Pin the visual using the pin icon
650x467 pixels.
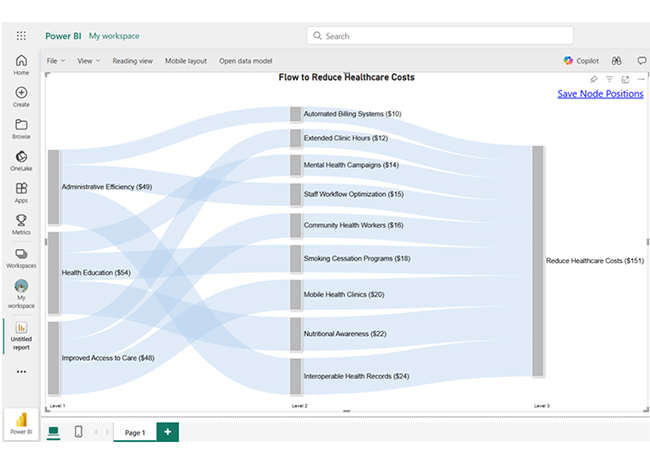593,79
